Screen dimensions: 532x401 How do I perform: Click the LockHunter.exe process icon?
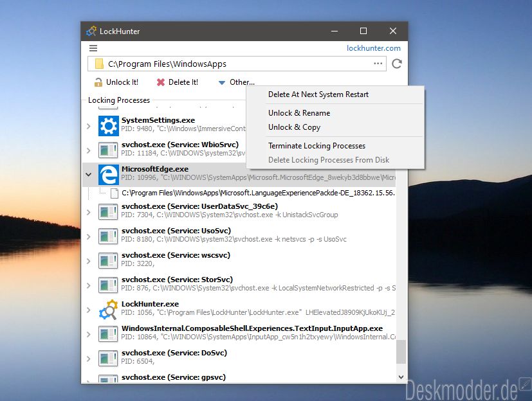[109, 309]
